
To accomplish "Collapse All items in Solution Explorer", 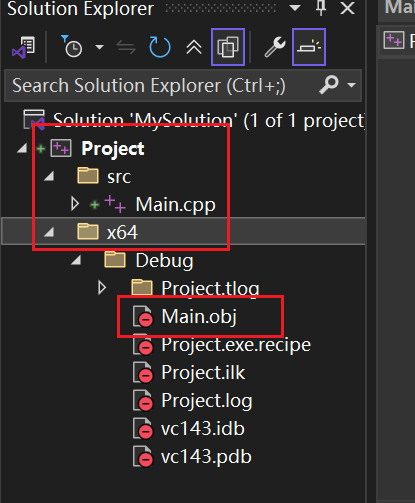I will tap(194, 47).
